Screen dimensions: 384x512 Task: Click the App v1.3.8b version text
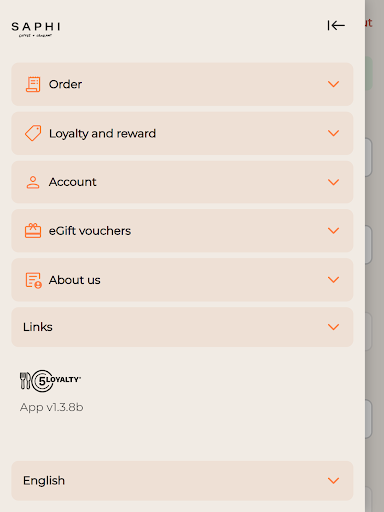pyautogui.click(x=51, y=407)
